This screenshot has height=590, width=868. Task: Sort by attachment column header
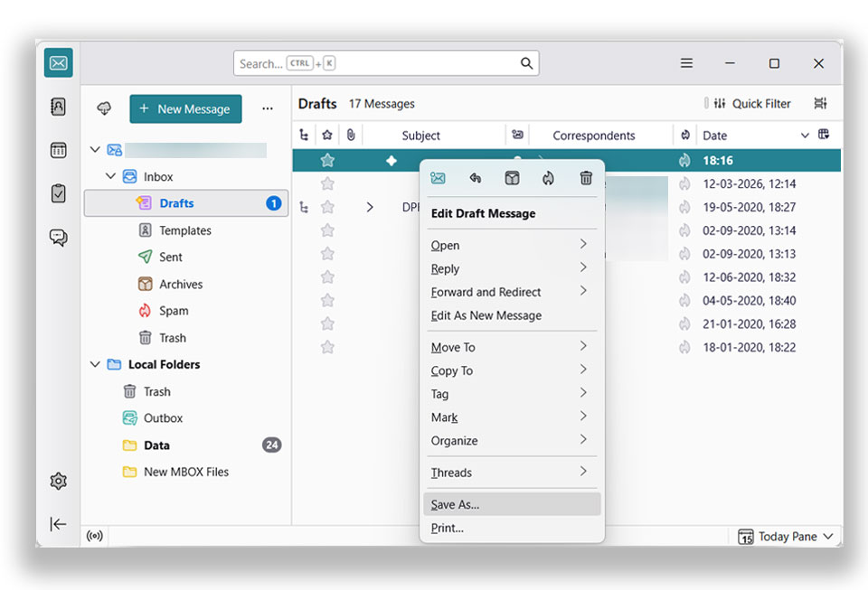(351, 135)
